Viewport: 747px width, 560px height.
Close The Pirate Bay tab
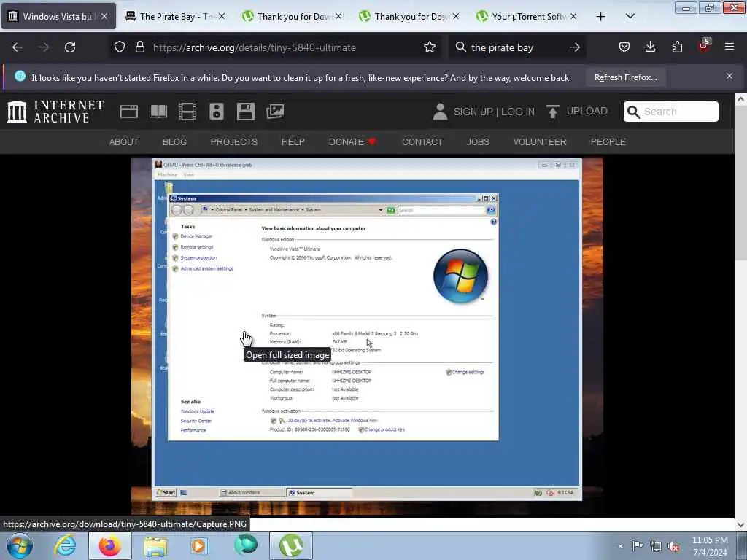(x=222, y=16)
